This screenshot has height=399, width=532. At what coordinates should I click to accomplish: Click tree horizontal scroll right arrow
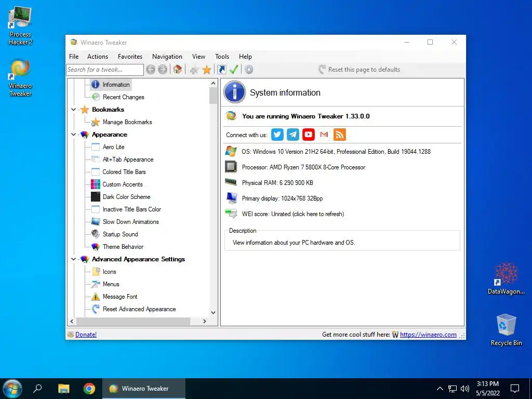205,321
